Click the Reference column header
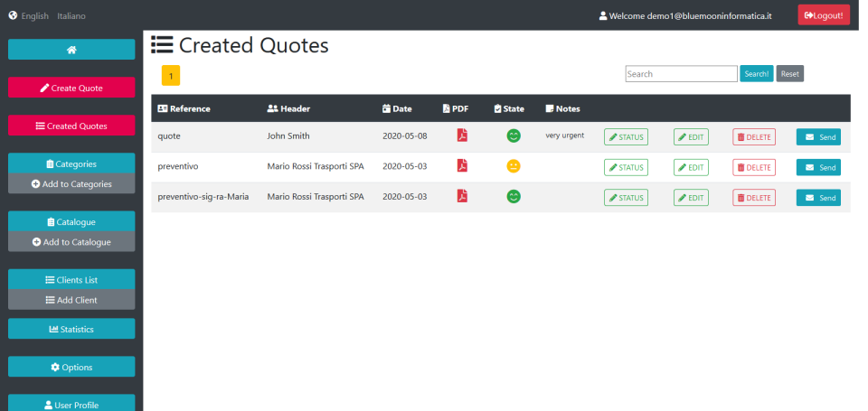The width and height of the screenshot is (868, 411). pyautogui.click(x=184, y=108)
